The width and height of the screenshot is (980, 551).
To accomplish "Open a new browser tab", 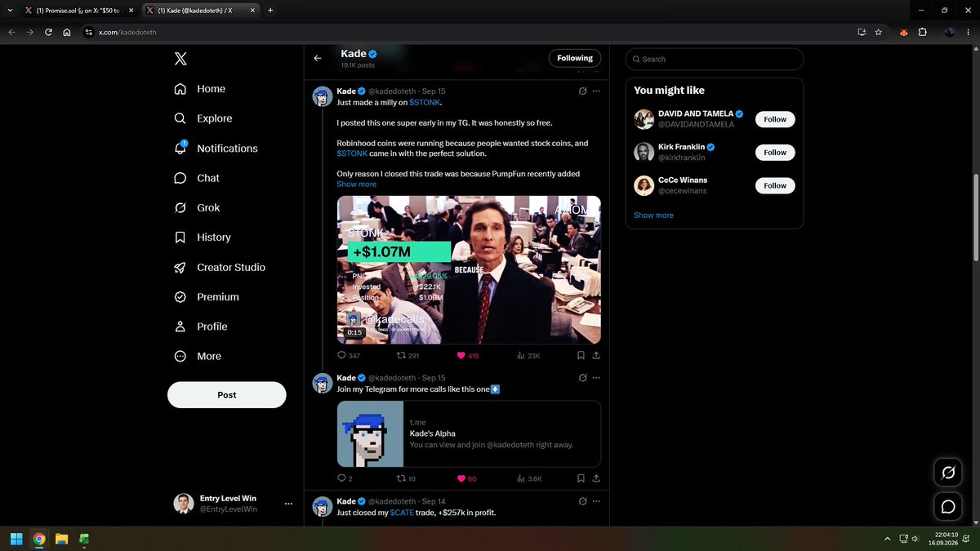I will tap(270, 10).
